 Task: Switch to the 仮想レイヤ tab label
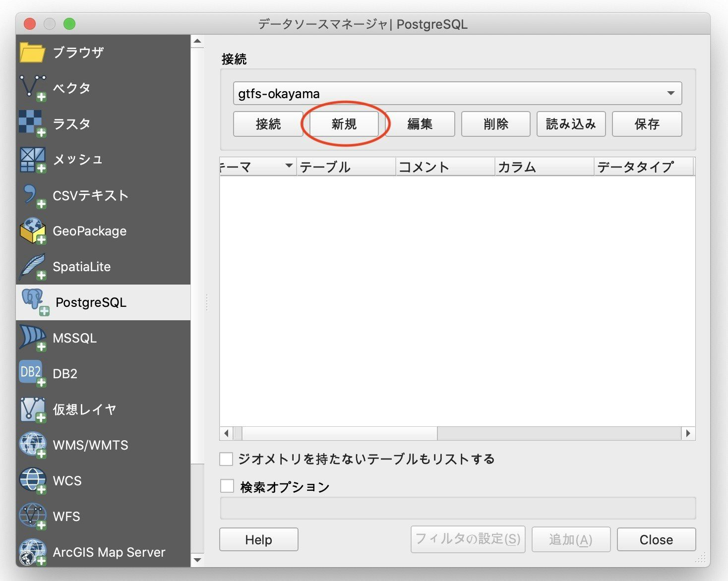(85, 409)
